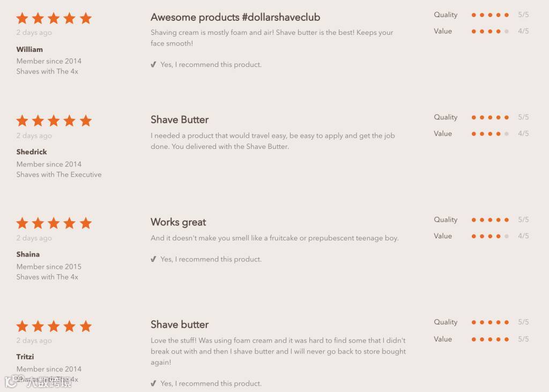Click the "Works great" review title
549x392 pixels.
[x=178, y=222]
